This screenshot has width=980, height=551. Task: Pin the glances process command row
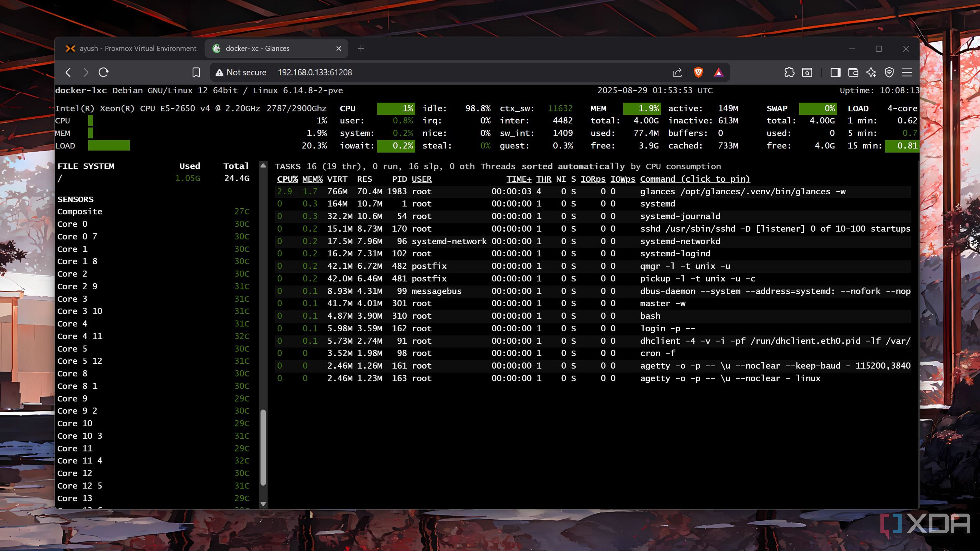pyautogui.click(x=742, y=191)
